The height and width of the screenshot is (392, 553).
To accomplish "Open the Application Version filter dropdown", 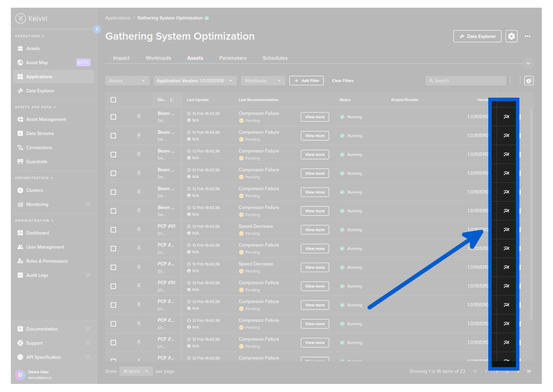I will click(195, 81).
